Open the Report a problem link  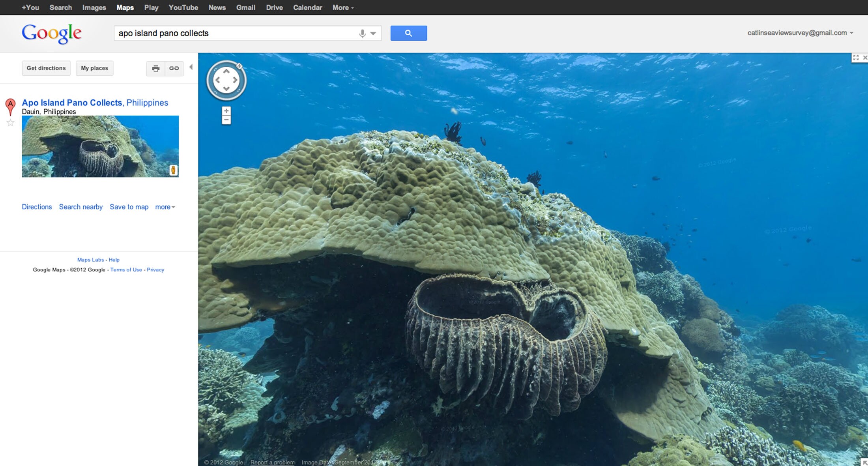pos(272,462)
